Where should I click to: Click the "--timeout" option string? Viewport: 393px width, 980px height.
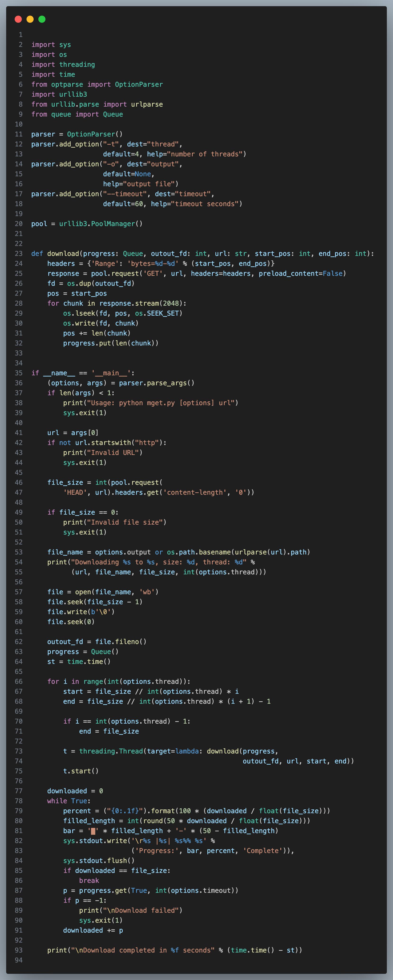[x=125, y=194]
